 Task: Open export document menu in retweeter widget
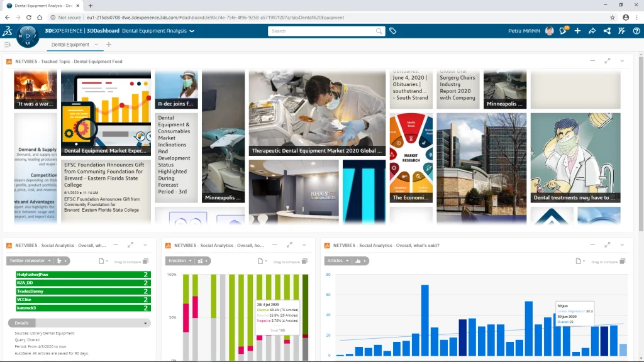tap(103, 261)
